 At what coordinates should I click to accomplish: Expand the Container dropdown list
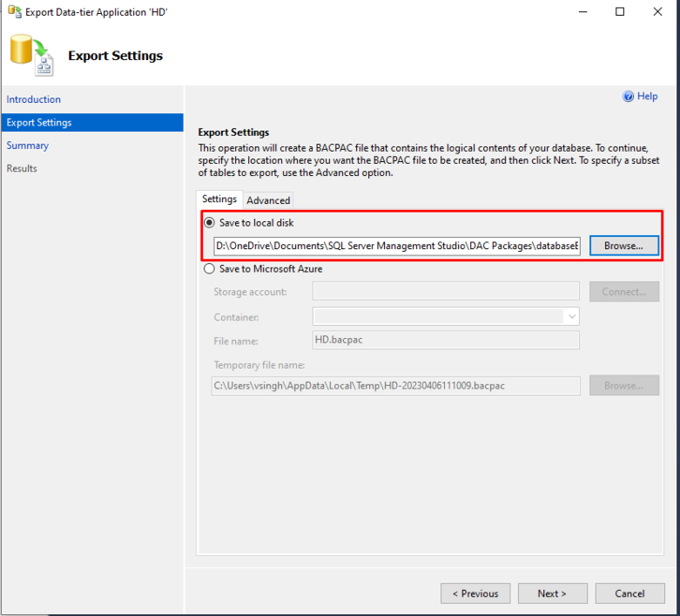point(571,316)
